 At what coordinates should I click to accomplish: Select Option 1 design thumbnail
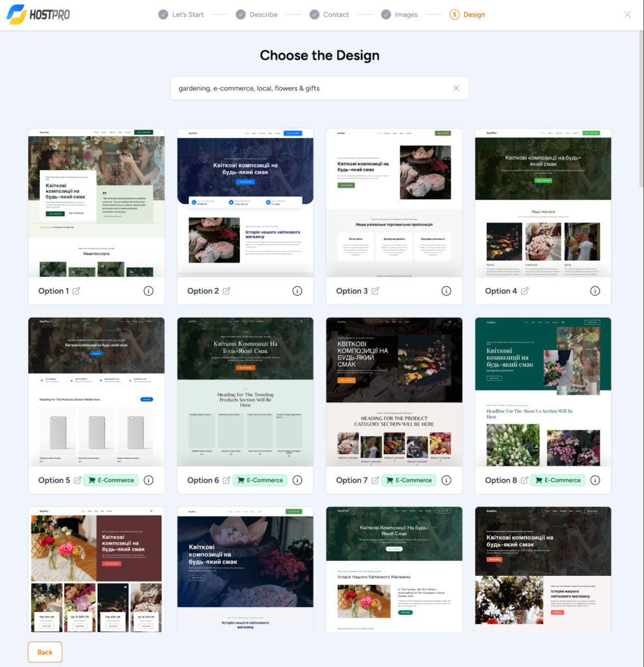pos(96,203)
